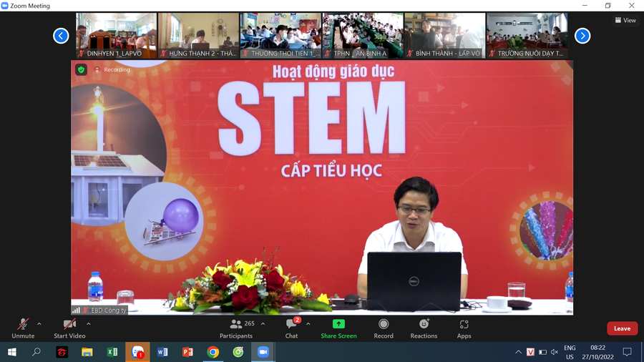The image size is (644, 362).
Task: Open File Explorer from taskbar
Action: point(87,352)
